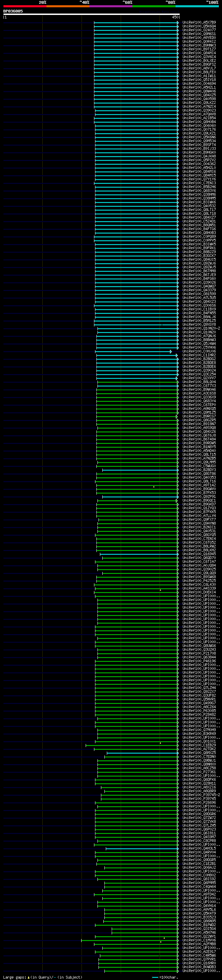This screenshot has width=222, height=980.
Task: Select hit label UniRef100_P27361
Action: [x=199, y=772]
